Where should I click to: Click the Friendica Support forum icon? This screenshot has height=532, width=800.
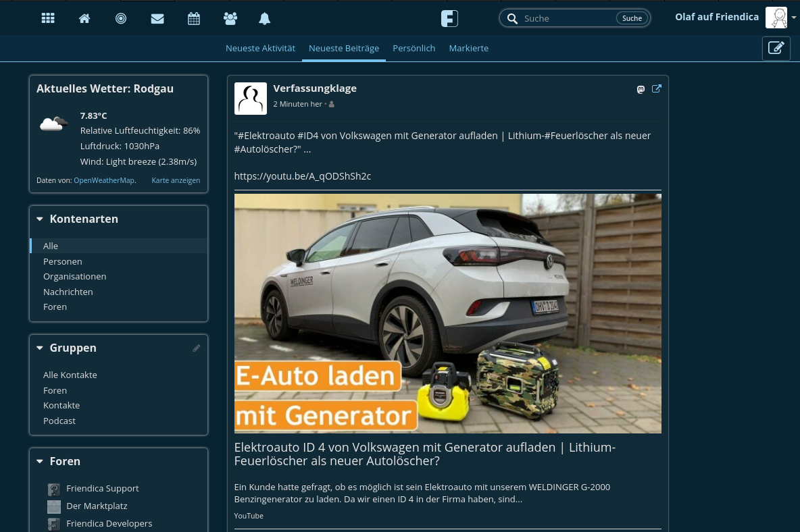click(53, 489)
